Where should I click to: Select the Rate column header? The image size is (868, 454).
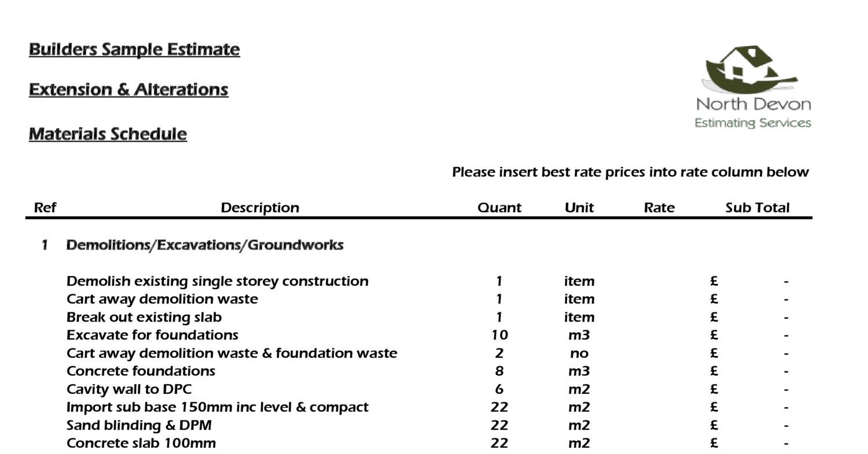pos(659,208)
